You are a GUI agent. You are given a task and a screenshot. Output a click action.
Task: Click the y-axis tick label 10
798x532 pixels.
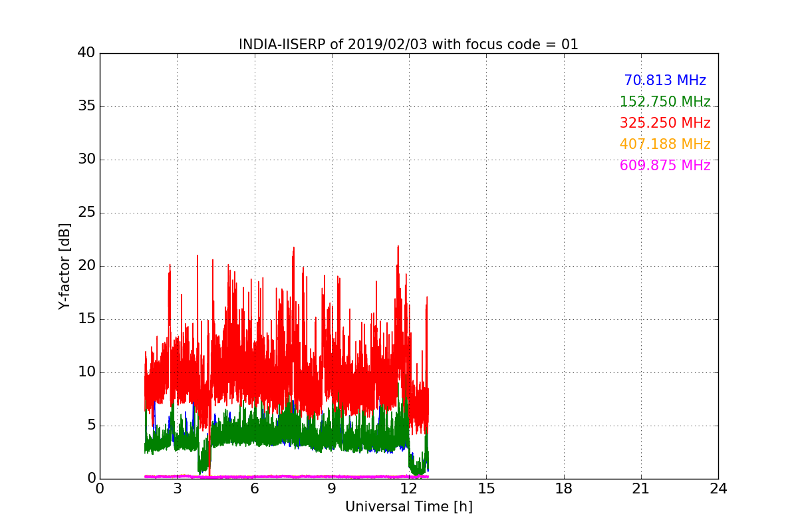click(x=86, y=372)
